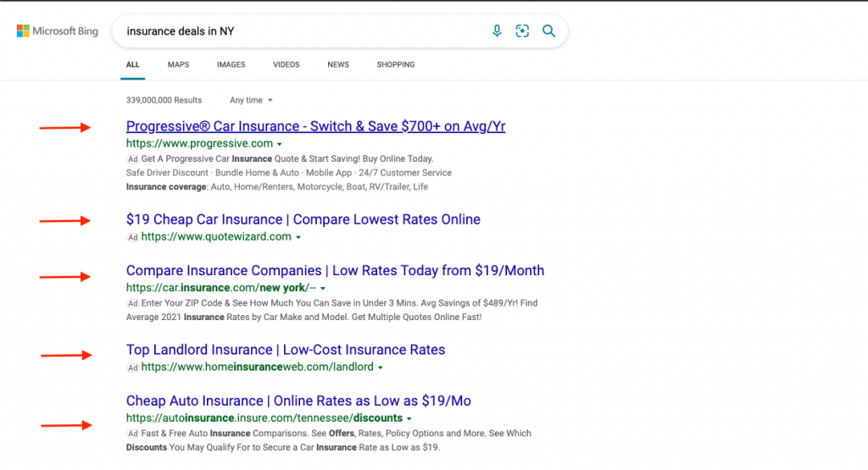
Task: Open Progressive Car Insurance ad link
Action: click(x=315, y=126)
